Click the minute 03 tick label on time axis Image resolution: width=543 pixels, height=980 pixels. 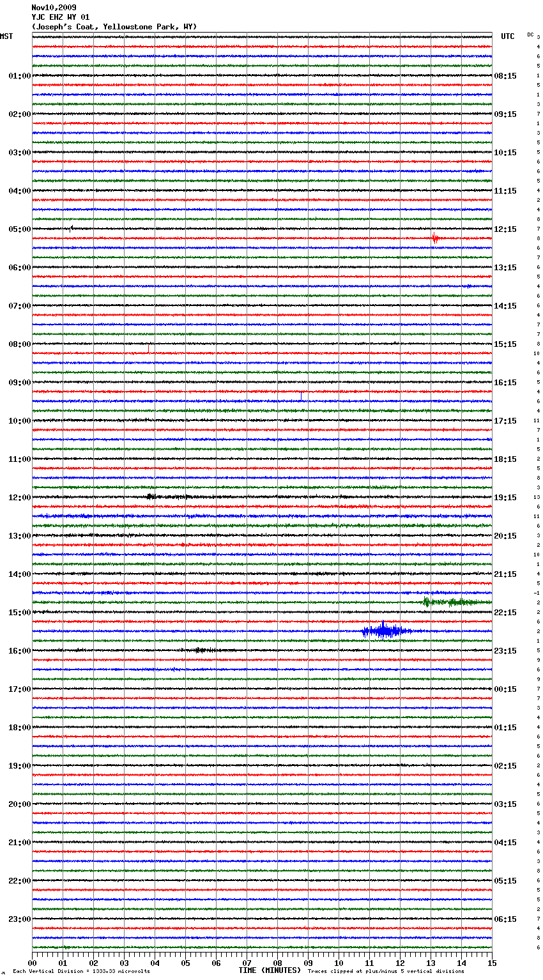(x=124, y=963)
